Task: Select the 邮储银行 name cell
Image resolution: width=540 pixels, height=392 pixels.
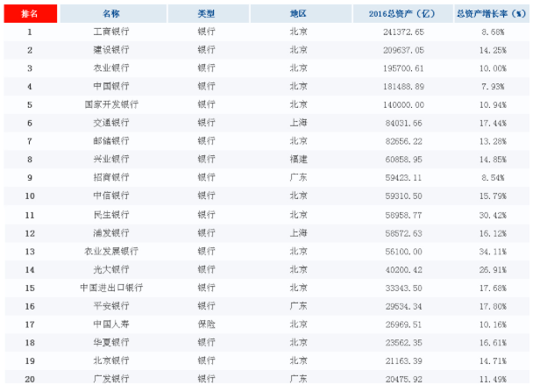Action: (111, 141)
